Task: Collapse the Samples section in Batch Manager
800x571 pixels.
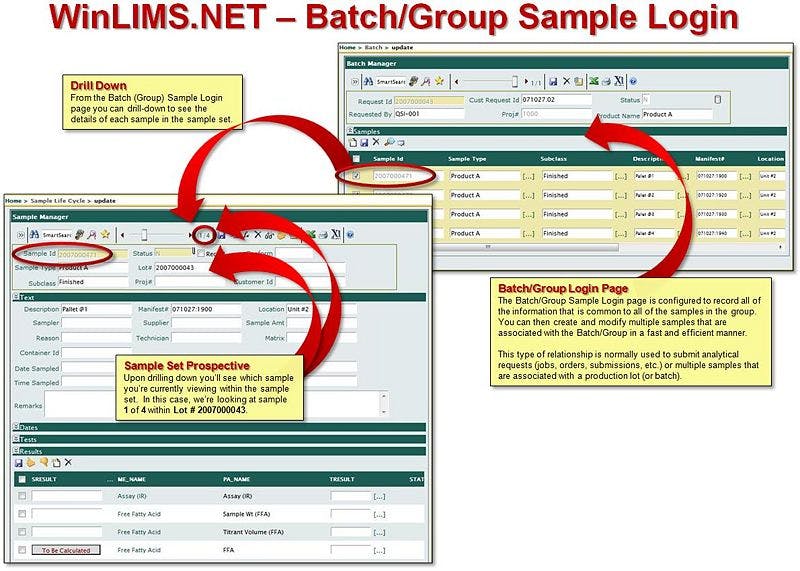Action: [351, 131]
